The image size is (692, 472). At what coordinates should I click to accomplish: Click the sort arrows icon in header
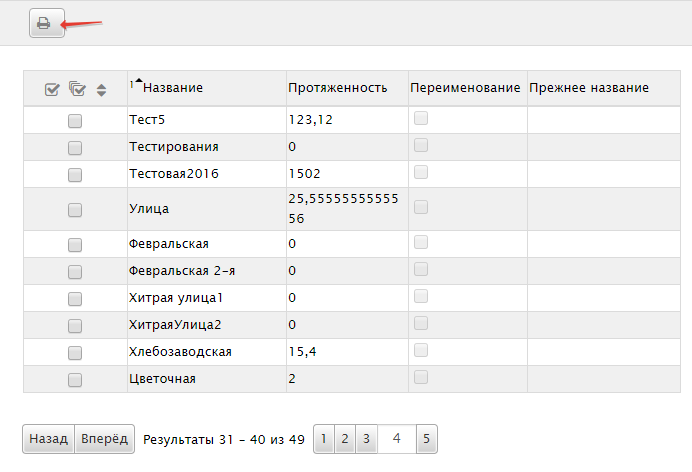point(102,90)
